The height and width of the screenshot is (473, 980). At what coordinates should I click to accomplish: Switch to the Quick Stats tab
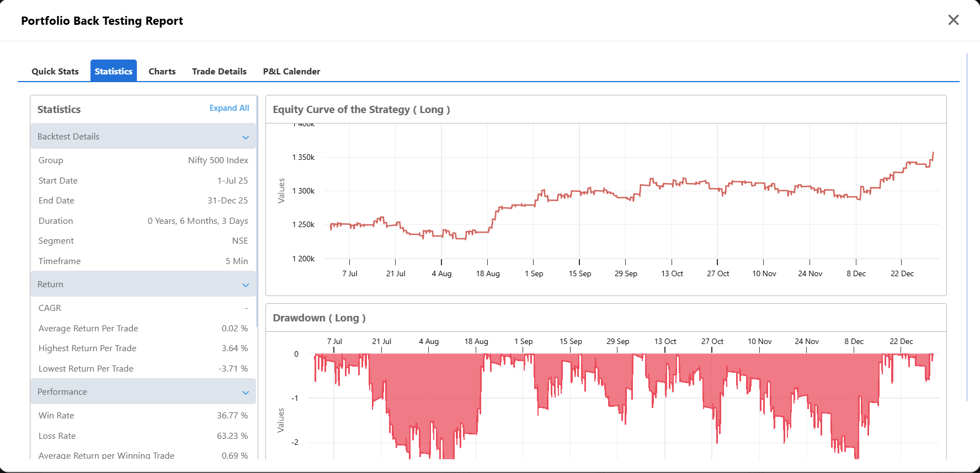click(55, 71)
